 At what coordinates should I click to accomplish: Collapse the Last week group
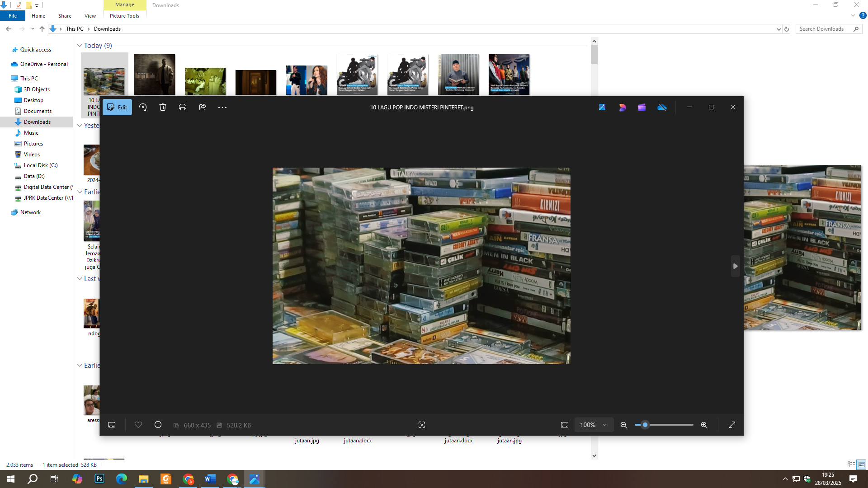pyautogui.click(x=80, y=279)
